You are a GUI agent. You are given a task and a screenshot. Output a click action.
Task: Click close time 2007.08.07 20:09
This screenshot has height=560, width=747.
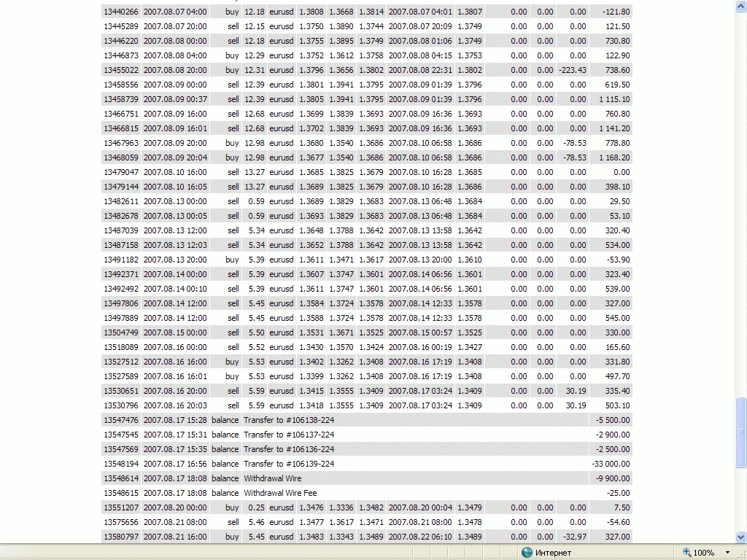click(420, 26)
